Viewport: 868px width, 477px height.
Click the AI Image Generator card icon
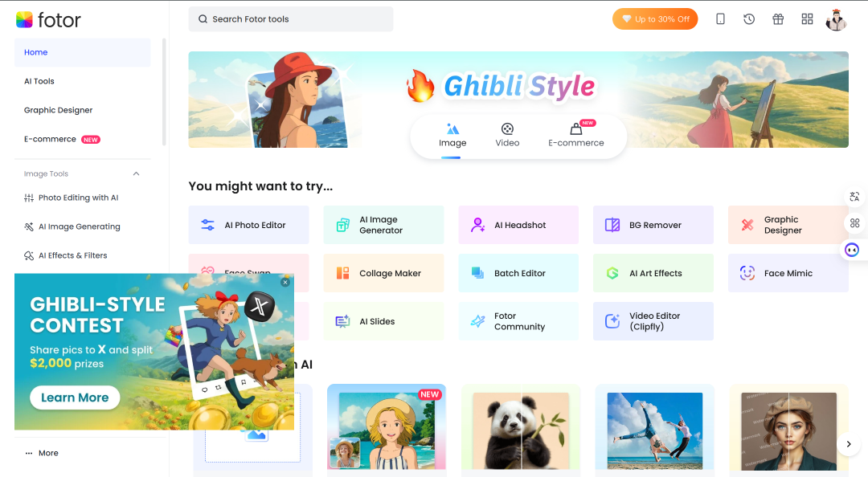coord(342,225)
